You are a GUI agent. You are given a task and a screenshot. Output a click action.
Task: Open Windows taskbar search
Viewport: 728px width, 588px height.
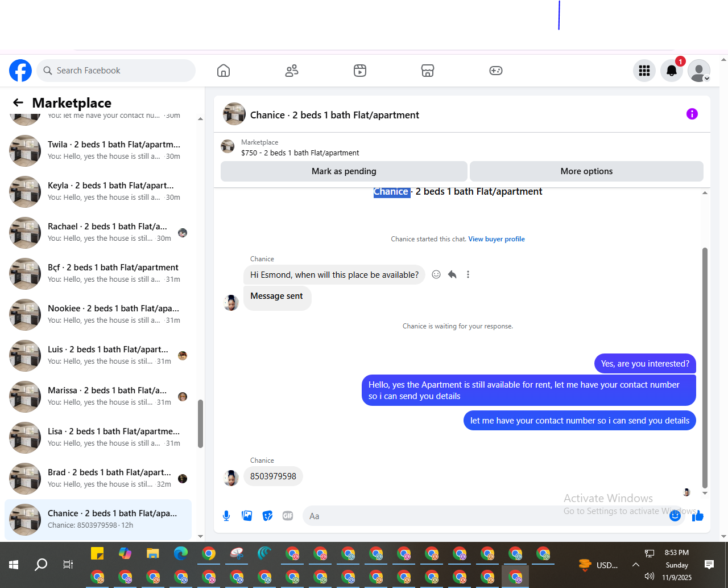[x=41, y=565]
